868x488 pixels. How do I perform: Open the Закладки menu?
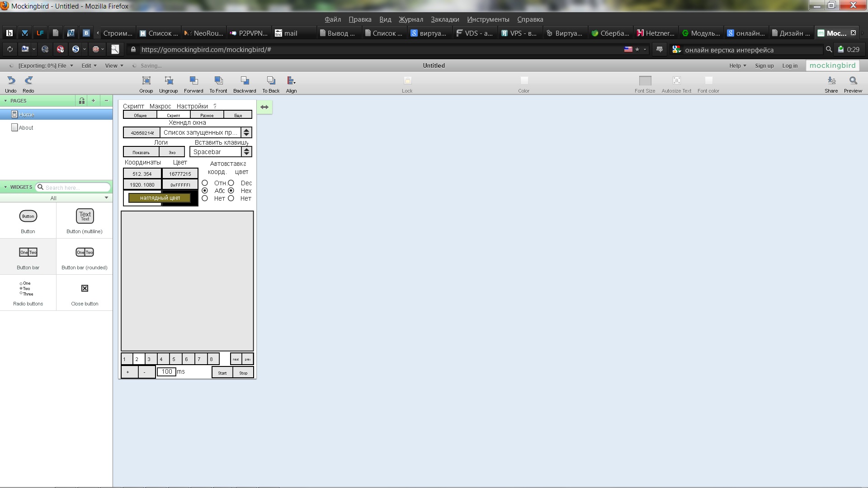[x=445, y=19]
